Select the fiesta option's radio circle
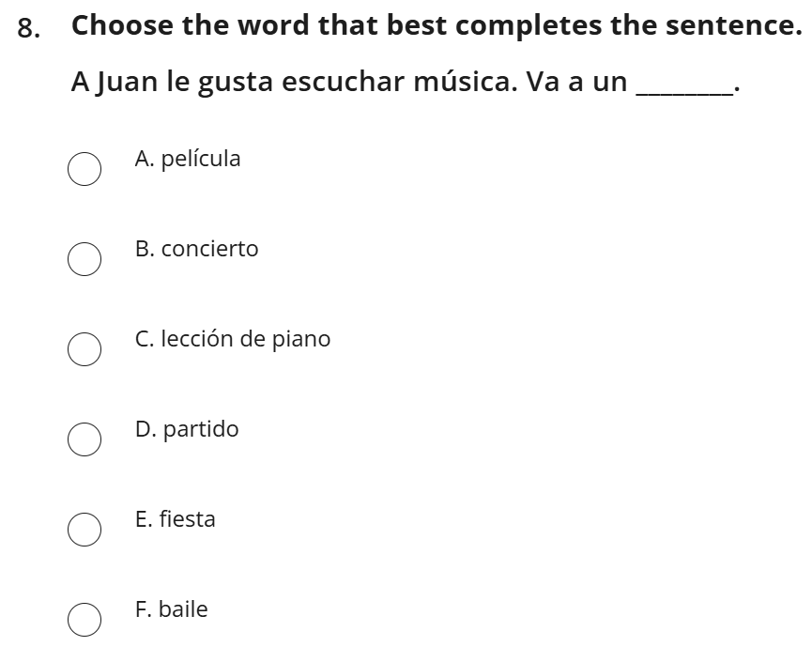This screenshot has height=662, width=812. (84, 529)
